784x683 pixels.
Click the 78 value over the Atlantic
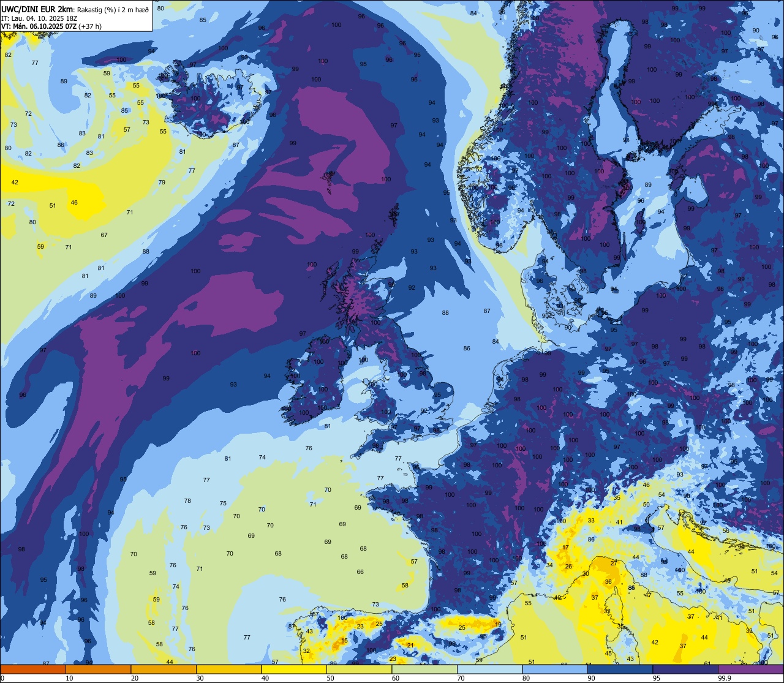click(187, 501)
